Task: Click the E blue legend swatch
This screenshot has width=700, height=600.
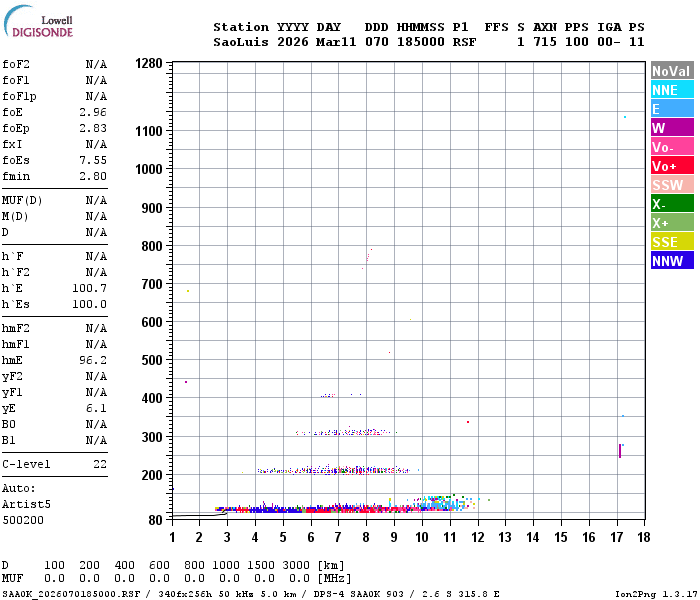Action: [672, 108]
